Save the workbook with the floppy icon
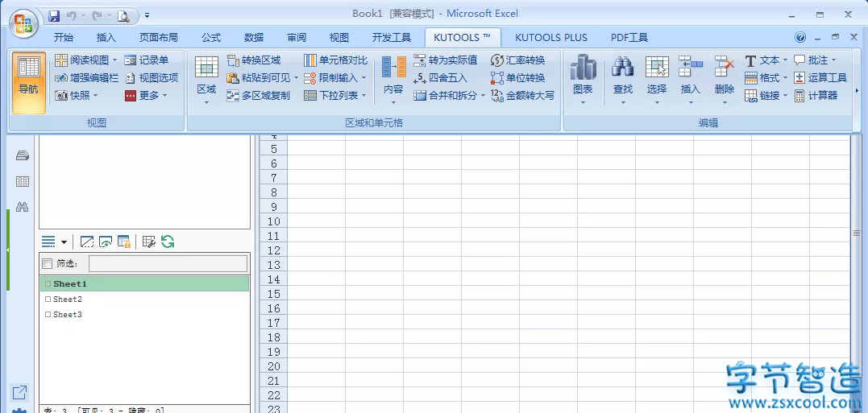Image resolution: width=868 pixels, height=413 pixels. [x=54, y=16]
